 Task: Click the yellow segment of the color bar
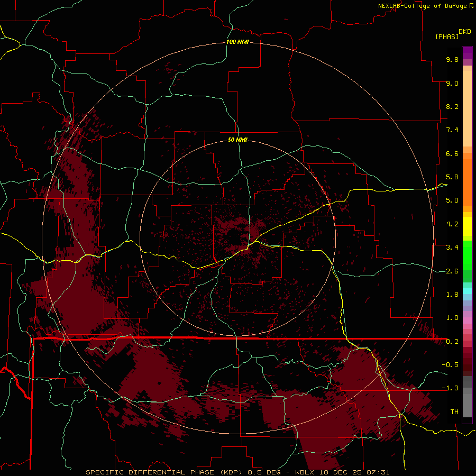tap(467, 226)
